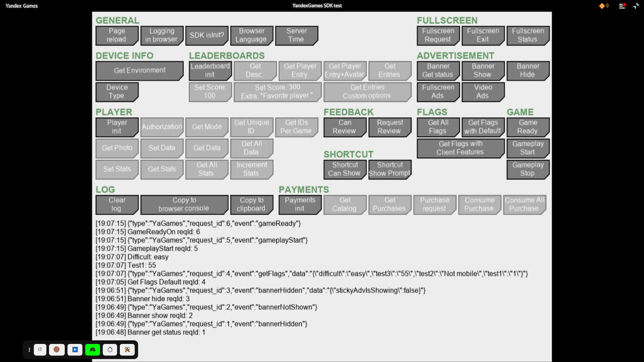The image size is (644, 362).
Task: Click the stopwatch icon in bottom toolbar
Action: 110,349
